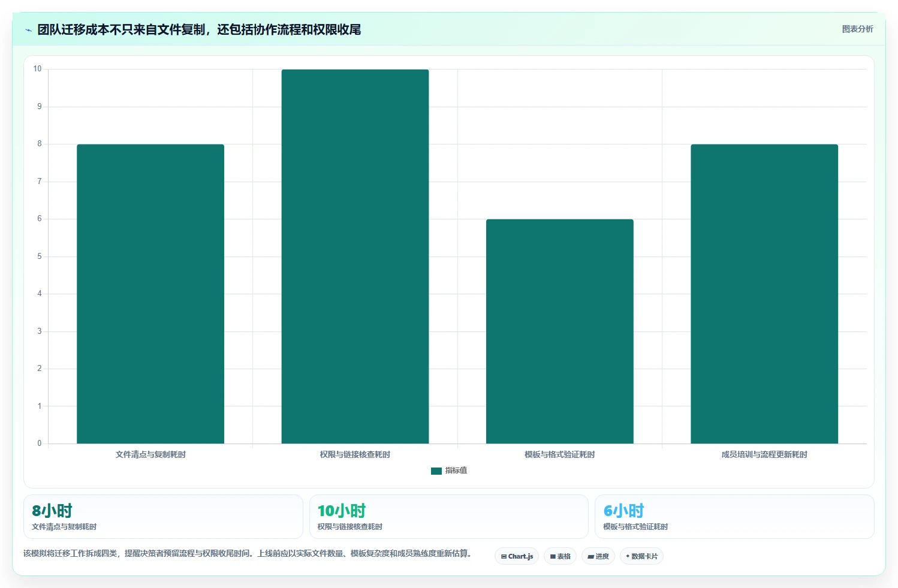
Task: Click the y-axis value 0
Action: pyautogui.click(x=40, y=444)
